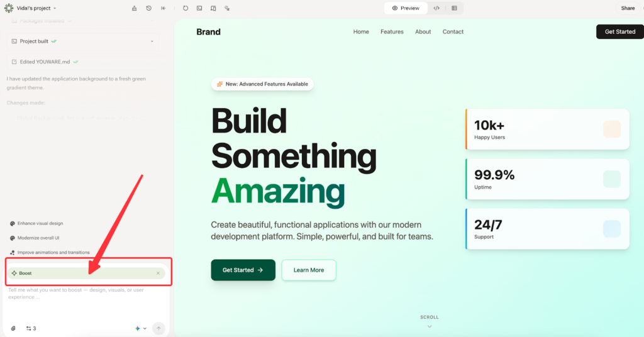Click the Share button

tap(628, 8)
